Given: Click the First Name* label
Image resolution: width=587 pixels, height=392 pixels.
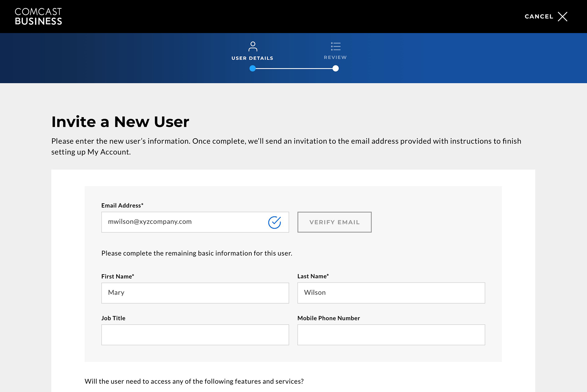Looking at the screenshot, I should (x=118, y=276).
